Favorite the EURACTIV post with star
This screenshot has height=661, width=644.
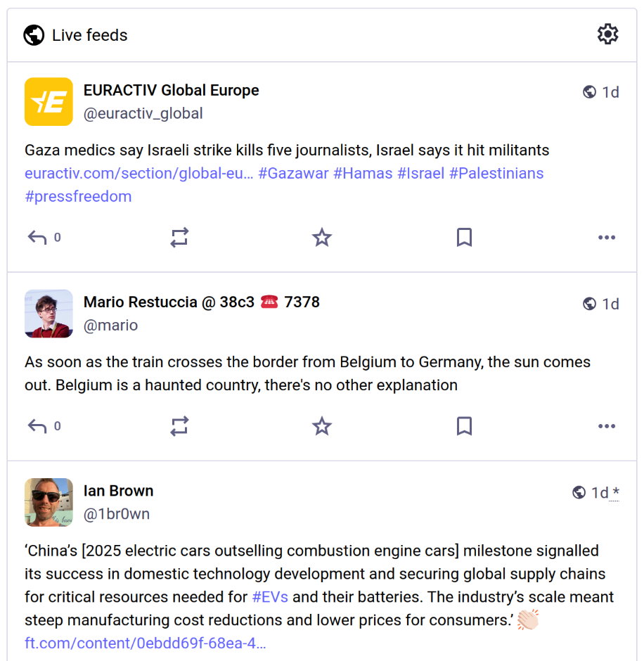point(322,237)
